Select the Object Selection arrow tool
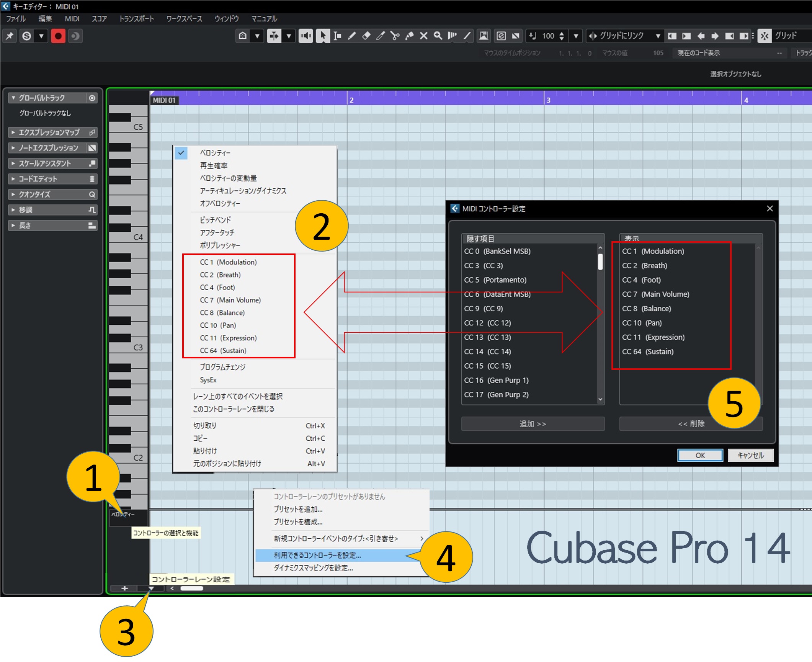The image size is (812, 662). (323, 36)
